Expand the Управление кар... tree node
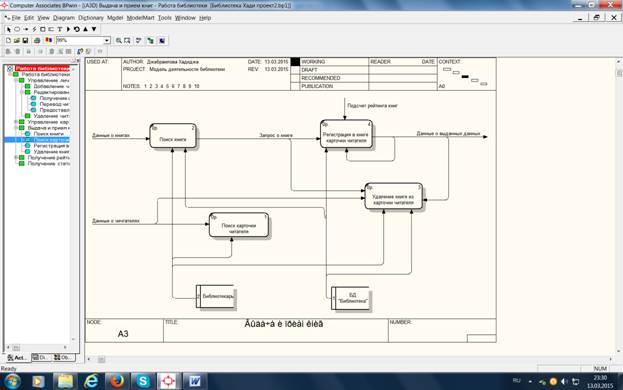 point(16,122)
